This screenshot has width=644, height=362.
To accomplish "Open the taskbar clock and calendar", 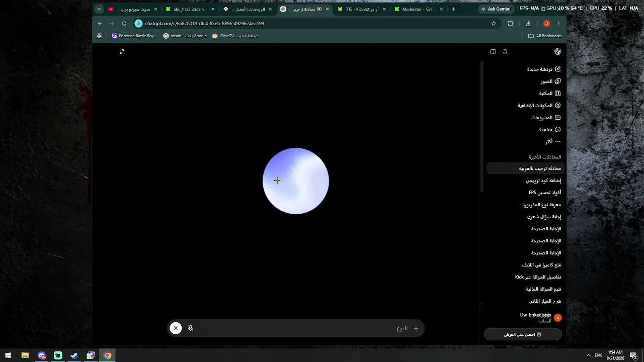I will tap(615, 355).
